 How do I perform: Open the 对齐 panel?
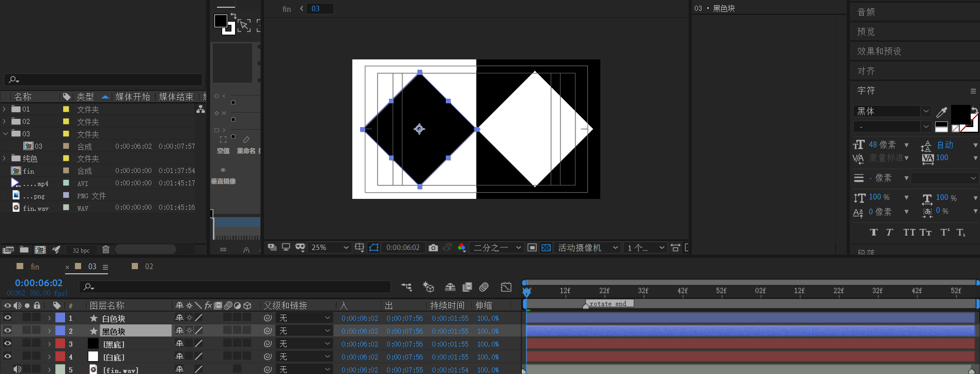click(866, 71)
